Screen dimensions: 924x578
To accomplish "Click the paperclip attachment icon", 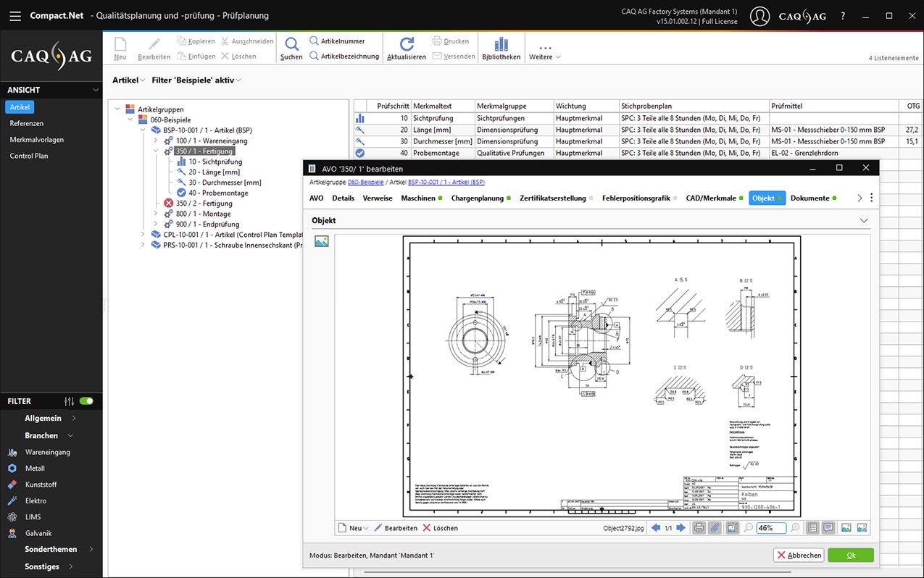I will (x=715, y=528).
